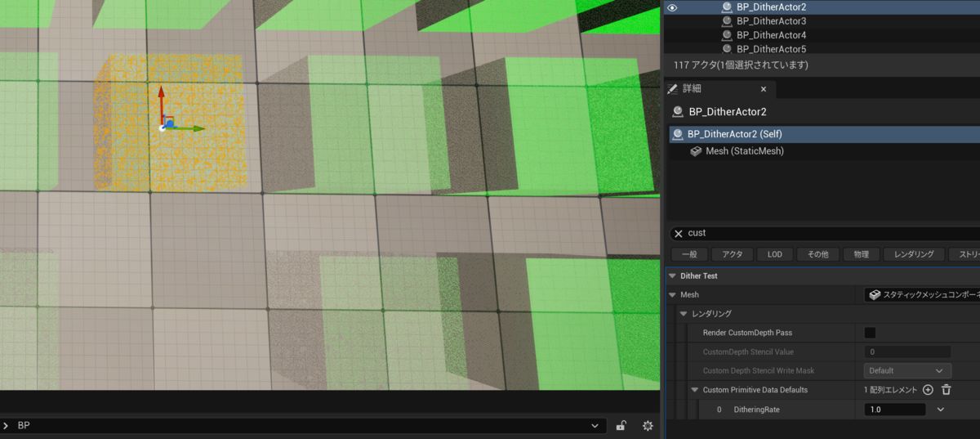Click the BP_DitherActor3 actor icon

[x=727, y=21]
